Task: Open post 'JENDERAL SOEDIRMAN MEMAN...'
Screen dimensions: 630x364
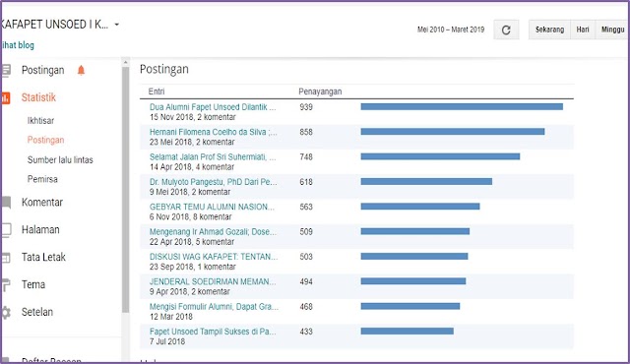Action: (213, 281)
